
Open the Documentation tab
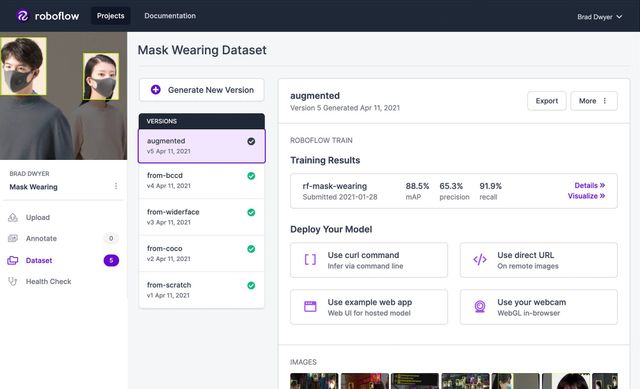point(170,16)
